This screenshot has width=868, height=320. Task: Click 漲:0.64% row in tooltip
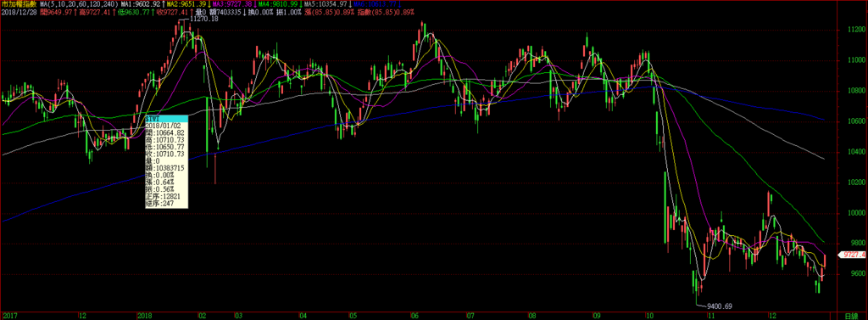pyautogui.click(x=160, y=182)
